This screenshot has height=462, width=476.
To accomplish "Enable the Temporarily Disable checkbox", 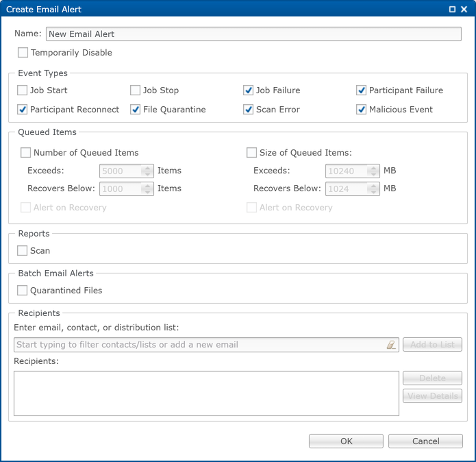I will point(23,53).
